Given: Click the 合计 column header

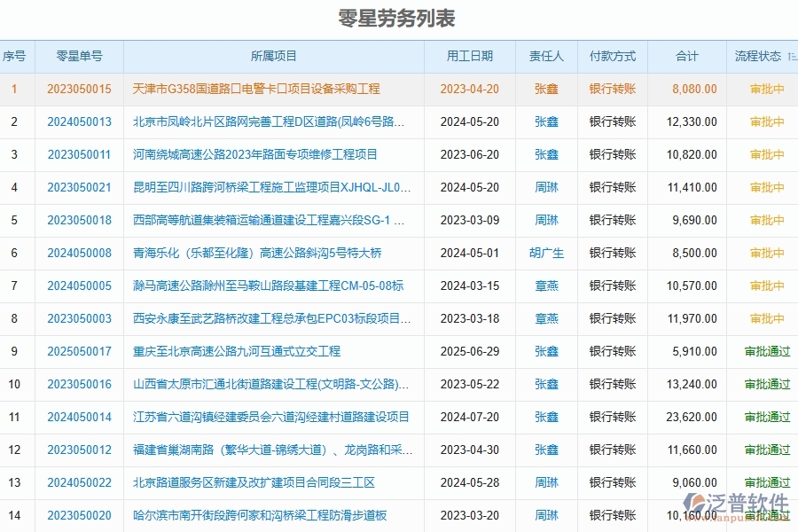Looking at the screenshot, I should [x=687, y=56].
